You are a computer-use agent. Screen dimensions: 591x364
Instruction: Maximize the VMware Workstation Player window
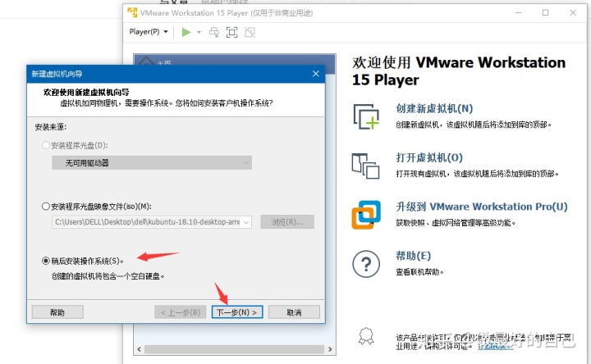tap(545, 13)
